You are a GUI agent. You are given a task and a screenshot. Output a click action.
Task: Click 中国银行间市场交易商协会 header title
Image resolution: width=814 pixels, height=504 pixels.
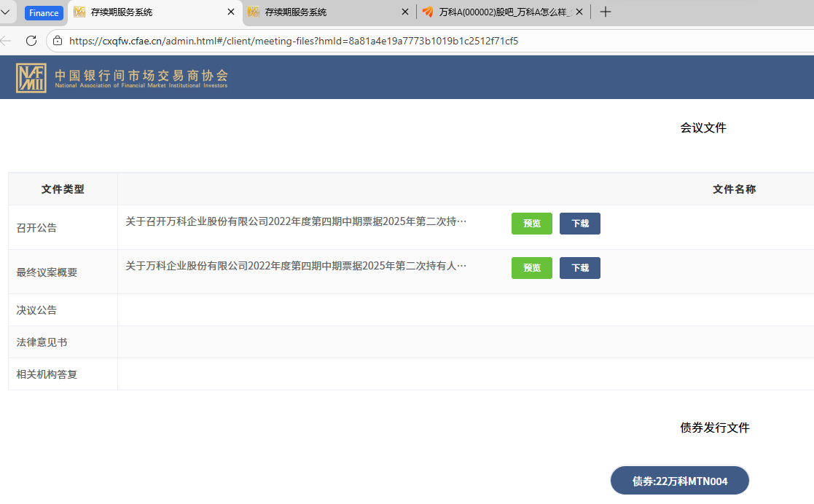click(141, 75)
